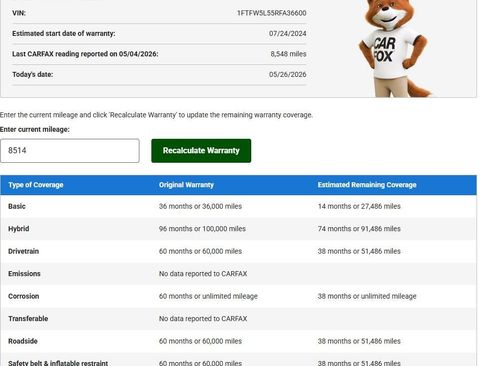488x366 pixels.
Task: Click 'Last CARFAX reading reported' label
Action: point(85,54)
